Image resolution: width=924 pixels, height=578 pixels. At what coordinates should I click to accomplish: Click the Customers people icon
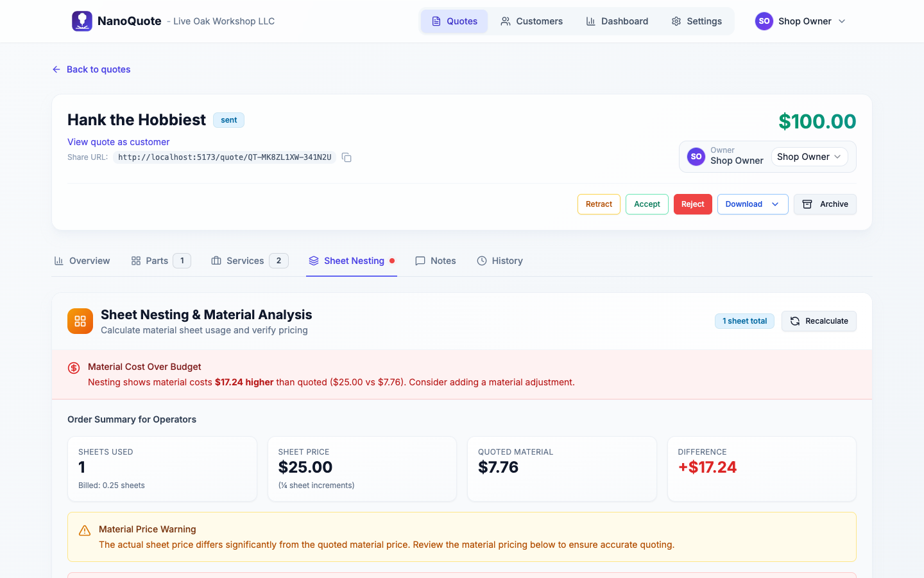pyautogui.click(x=506, y=21)
